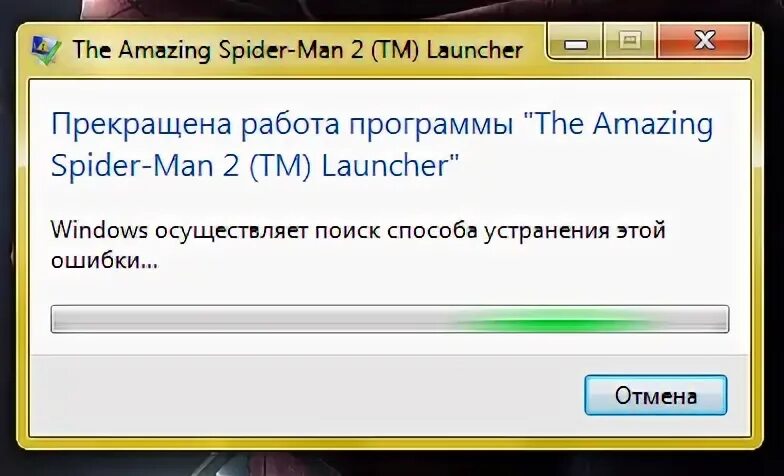Click the word "Launcher" in the title bar
Image resolution: width=784 pixels, height=476 pixels.
tap(475, 50)
